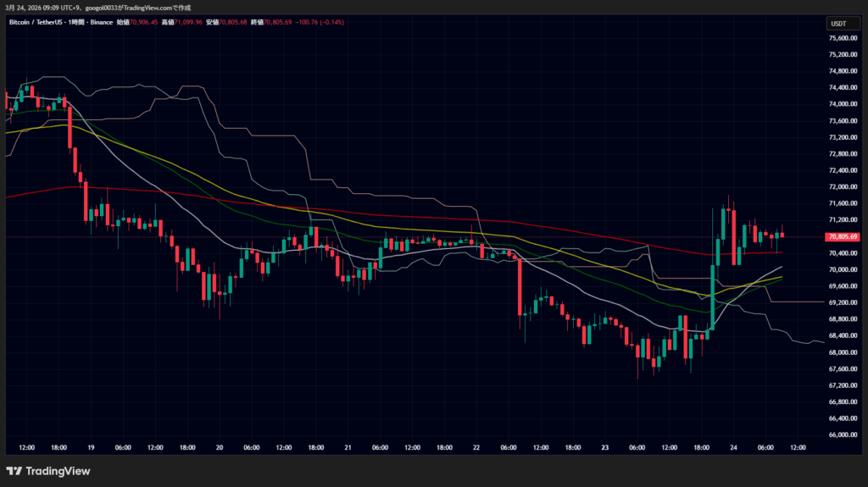This screenshot has width=868, height=487.
Task: Click the red current price label 70,805.69
Action: pyautogui.click(x=843, y=236)
